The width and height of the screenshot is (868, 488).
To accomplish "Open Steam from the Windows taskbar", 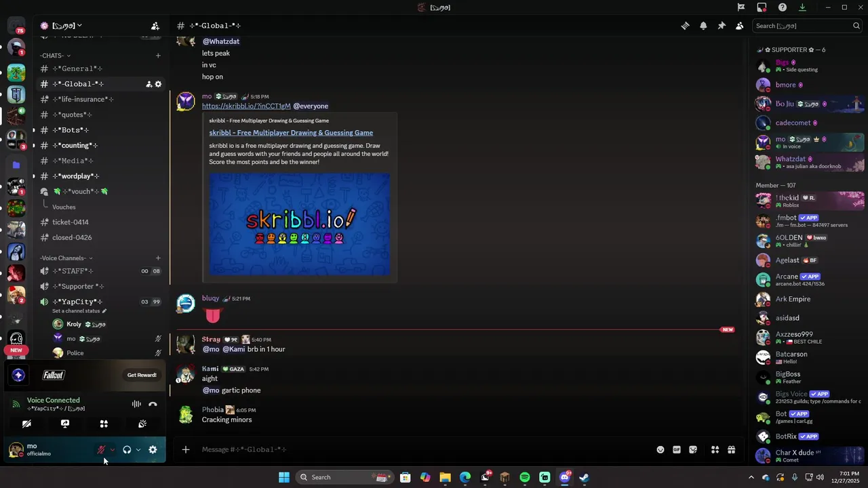I will [x=585, y=477].
